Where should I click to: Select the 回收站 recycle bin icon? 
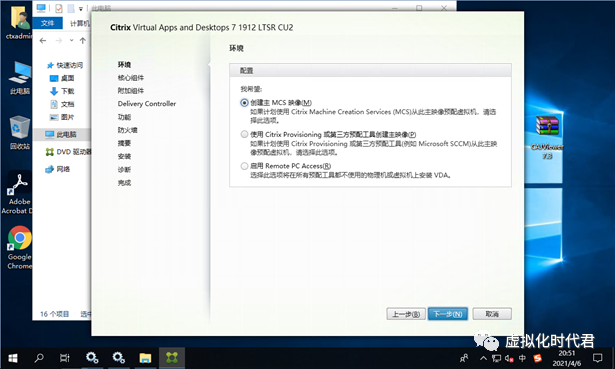(x=20, y=133)
